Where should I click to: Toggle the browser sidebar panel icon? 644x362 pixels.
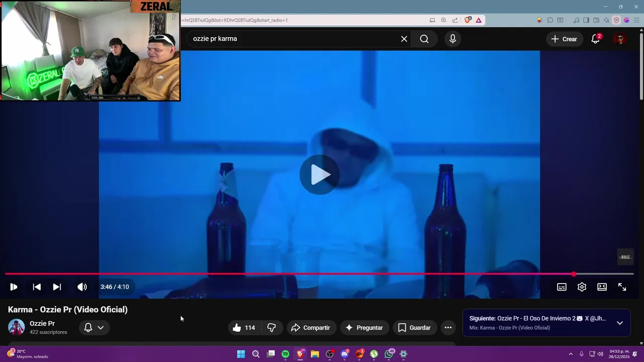pyautogui.click(x=586, y=20)
